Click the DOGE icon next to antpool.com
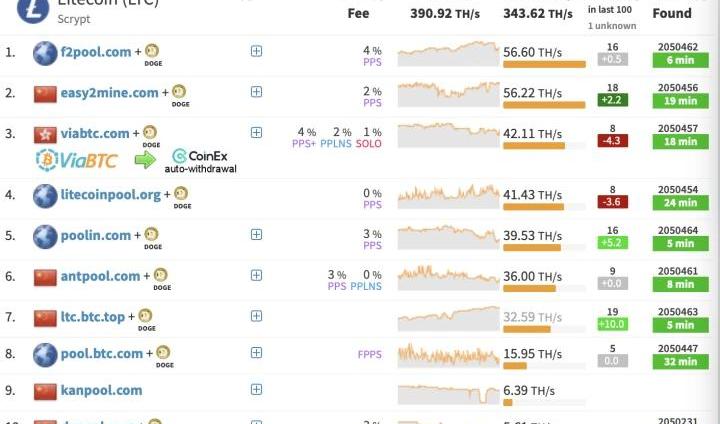 pyautogui.click(x=159, y=276)
